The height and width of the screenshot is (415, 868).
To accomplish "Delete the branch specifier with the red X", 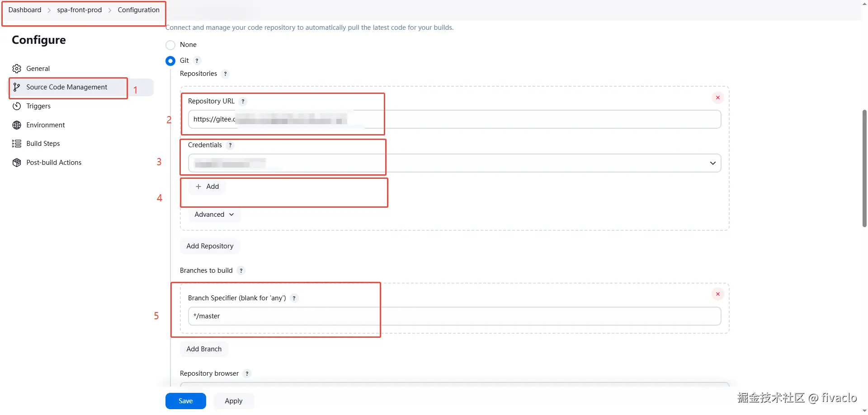I will tap(718, 294).
